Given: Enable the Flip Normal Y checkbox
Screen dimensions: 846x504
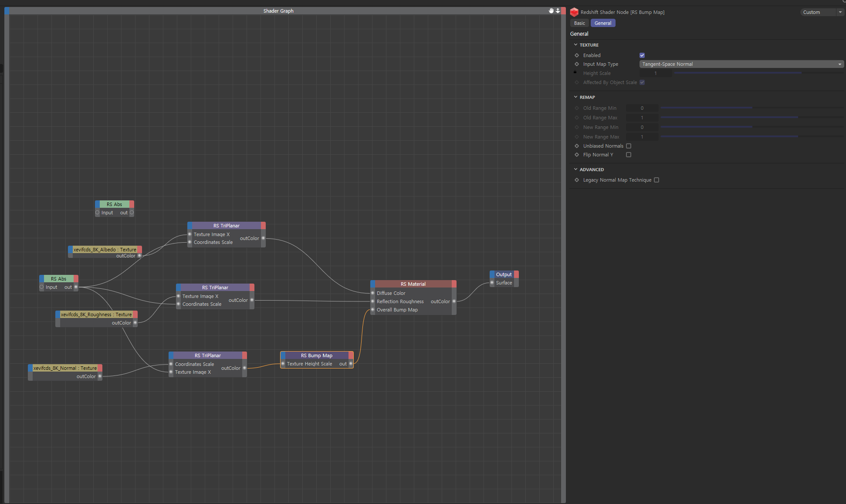Looking at the screenshot, I should tap(628, 155).
